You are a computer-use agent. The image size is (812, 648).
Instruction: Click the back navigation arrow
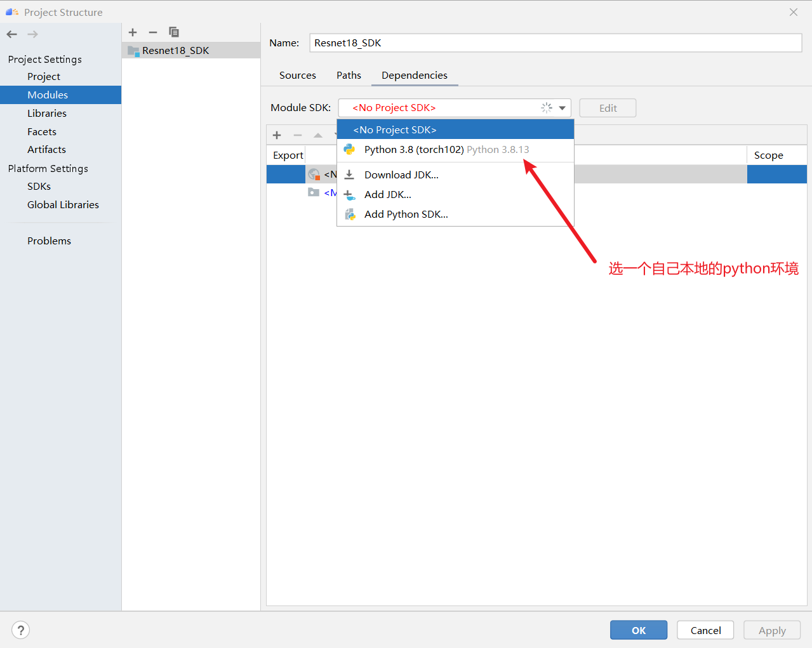coord(12,34)
